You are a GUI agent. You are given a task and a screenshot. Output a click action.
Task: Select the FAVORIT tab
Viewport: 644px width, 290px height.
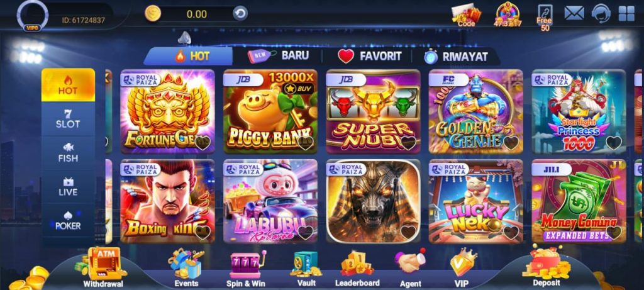(369, 56)
